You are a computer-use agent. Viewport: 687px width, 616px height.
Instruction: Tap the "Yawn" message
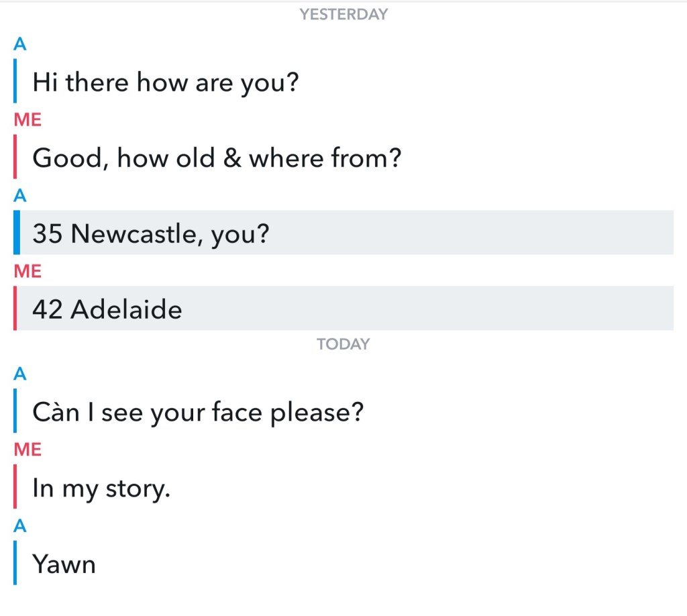tap(64, 564)
